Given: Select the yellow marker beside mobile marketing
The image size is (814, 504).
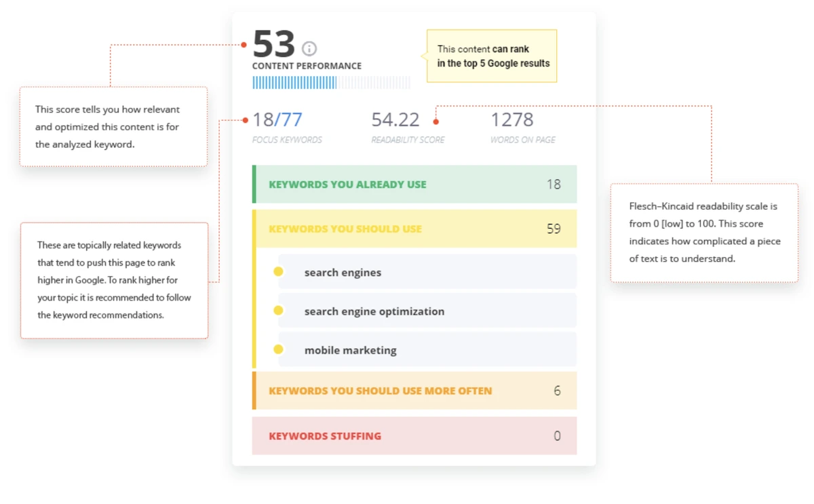Looking at the screenshot, I should [x=278, y=349].
